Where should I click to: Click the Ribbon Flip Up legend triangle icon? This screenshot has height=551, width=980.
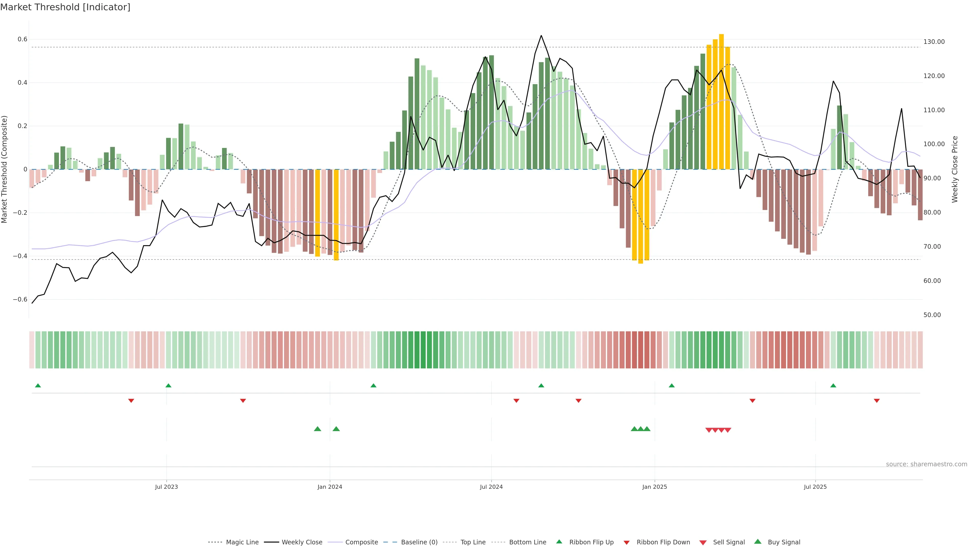[x=559, y=542]
